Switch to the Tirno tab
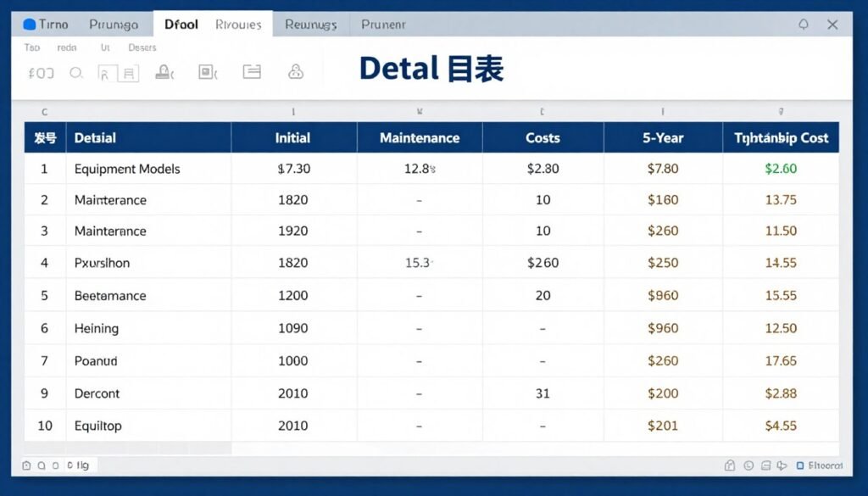 [46, 25]
